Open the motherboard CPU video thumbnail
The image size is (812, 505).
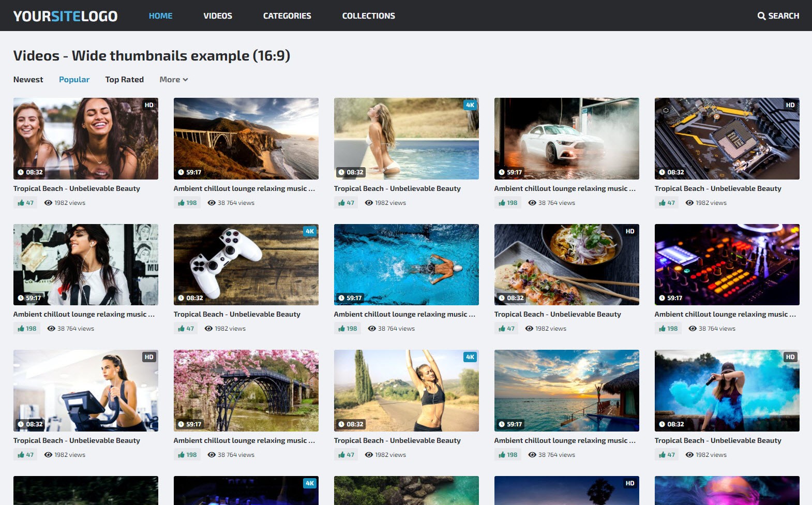(727, 139)
